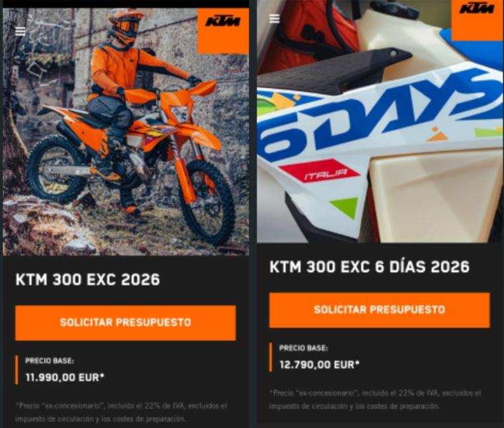
Task: Open hamburger menu on 6 DÍAS page
Action: coord(274,19)
